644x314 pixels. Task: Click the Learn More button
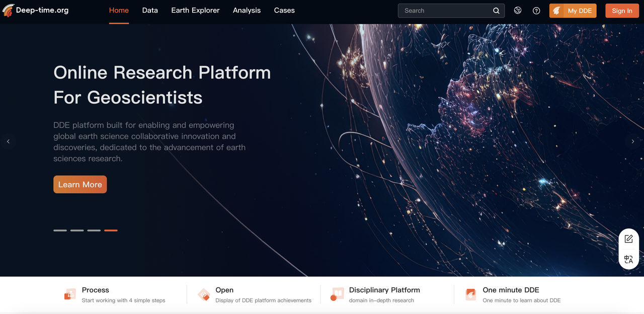click(80, 184)
